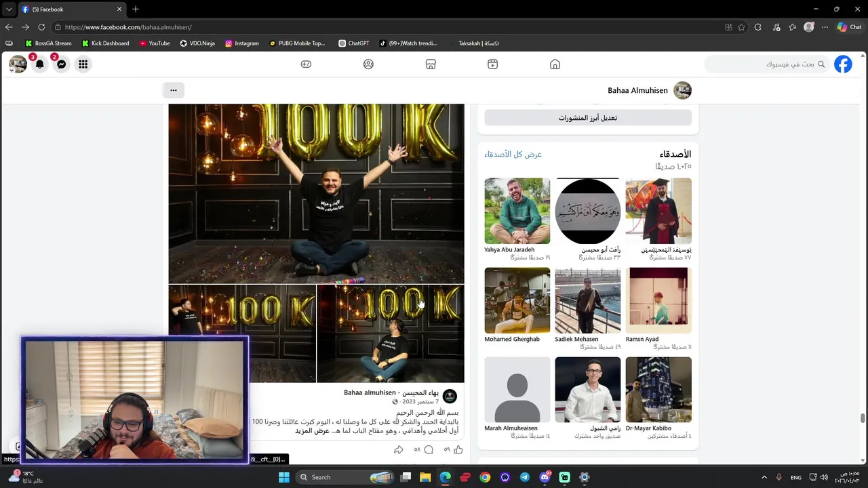Go to Facebook Home icon
This screenshot has height=488, width=868.
pyautogui.click(x=555, y=64)
